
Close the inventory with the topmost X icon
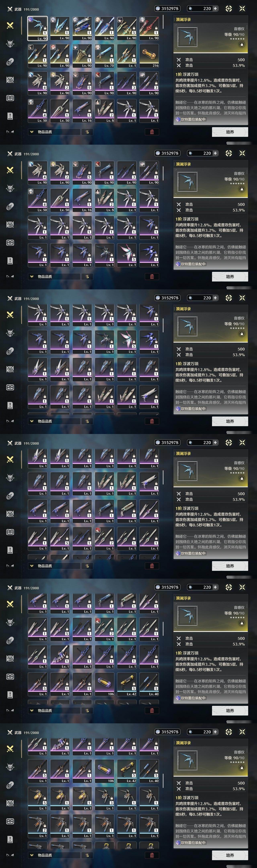242,8
